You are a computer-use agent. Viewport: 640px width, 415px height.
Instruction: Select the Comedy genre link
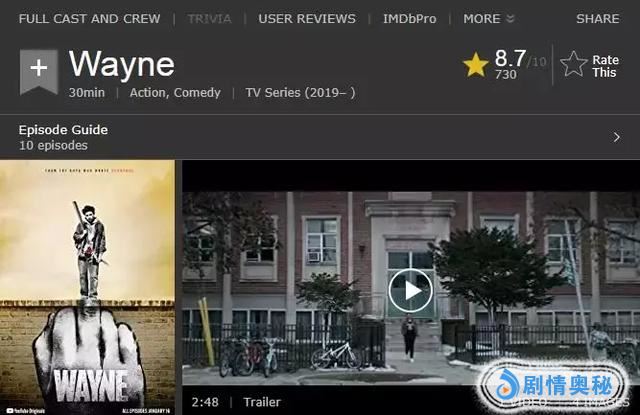click(197, 93)
